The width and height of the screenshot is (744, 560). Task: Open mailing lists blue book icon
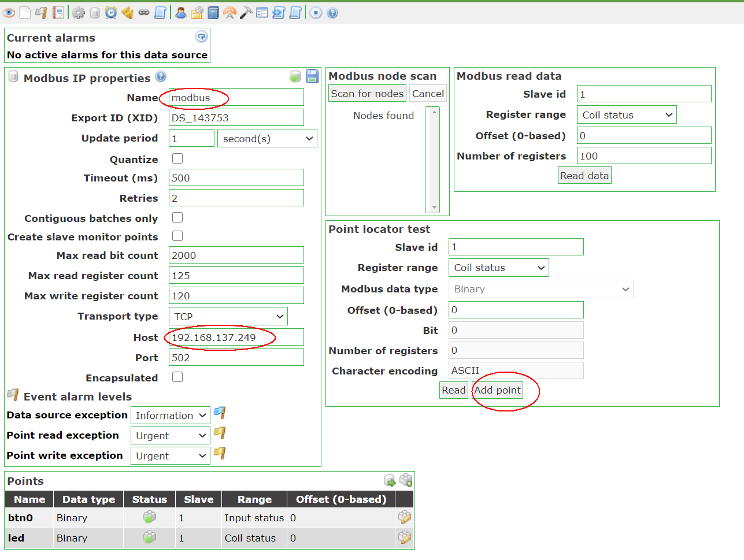tap(213, 13)
